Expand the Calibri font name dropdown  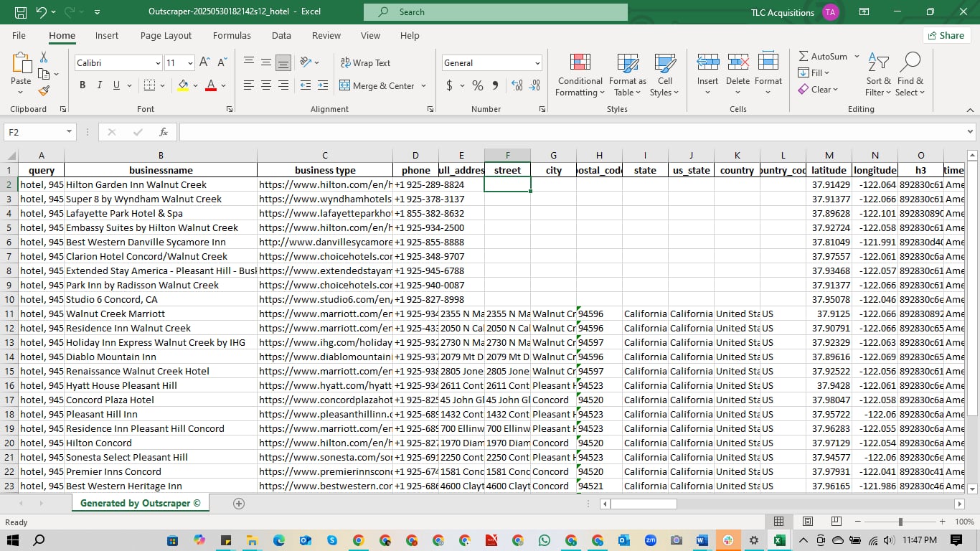pyautogui.click(x=158, y=63)
